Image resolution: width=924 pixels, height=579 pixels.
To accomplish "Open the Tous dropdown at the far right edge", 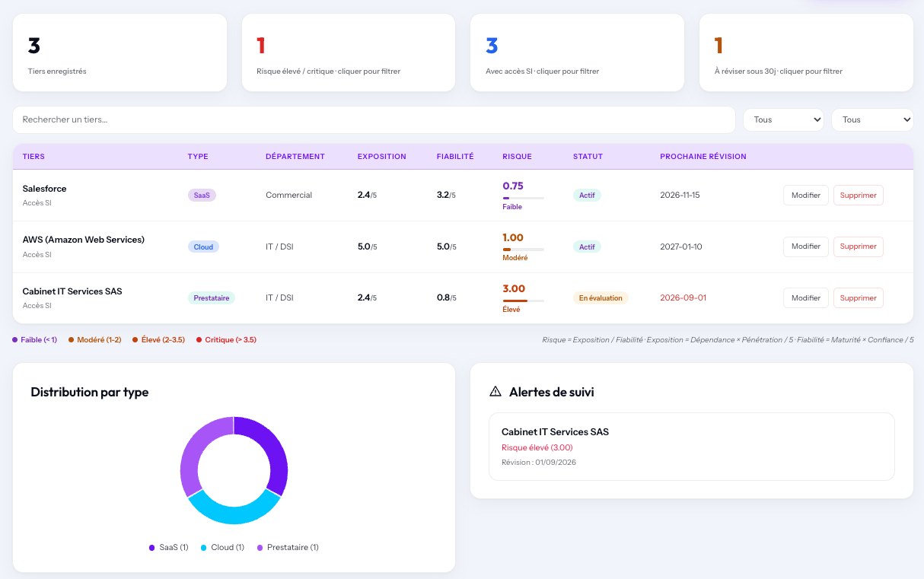I will [x=871, y=119].
